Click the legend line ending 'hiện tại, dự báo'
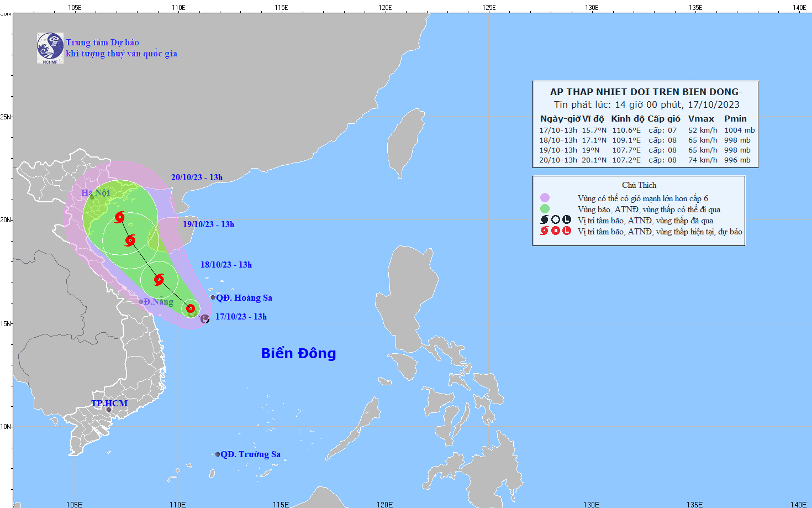 coord(660,232)
